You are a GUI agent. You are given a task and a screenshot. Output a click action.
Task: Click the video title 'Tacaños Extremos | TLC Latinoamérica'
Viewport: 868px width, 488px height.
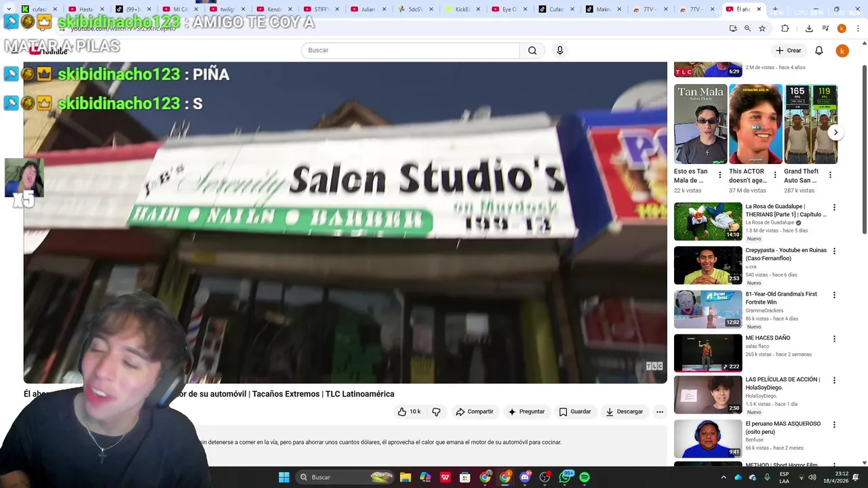click(x=323, y=394)
